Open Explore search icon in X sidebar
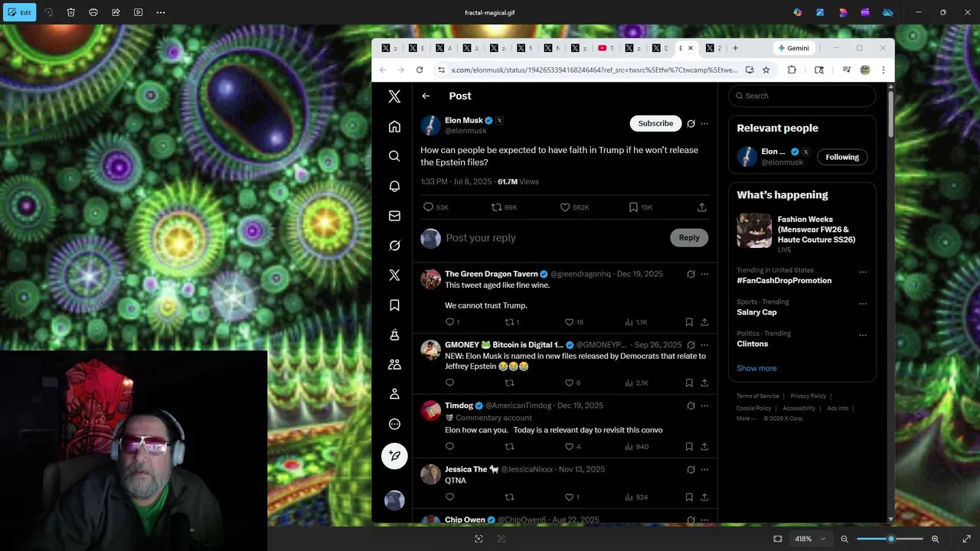The image size is (980, 551). point(394,156)
